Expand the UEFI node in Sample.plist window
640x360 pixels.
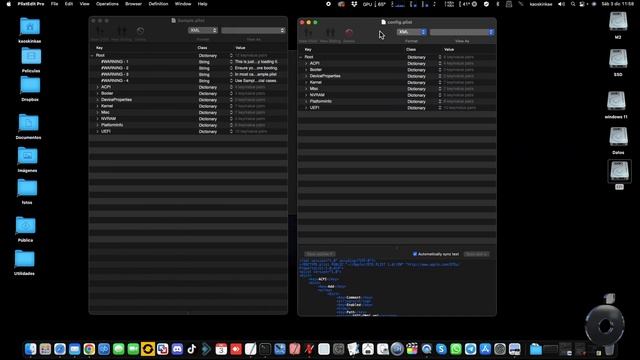97,131
